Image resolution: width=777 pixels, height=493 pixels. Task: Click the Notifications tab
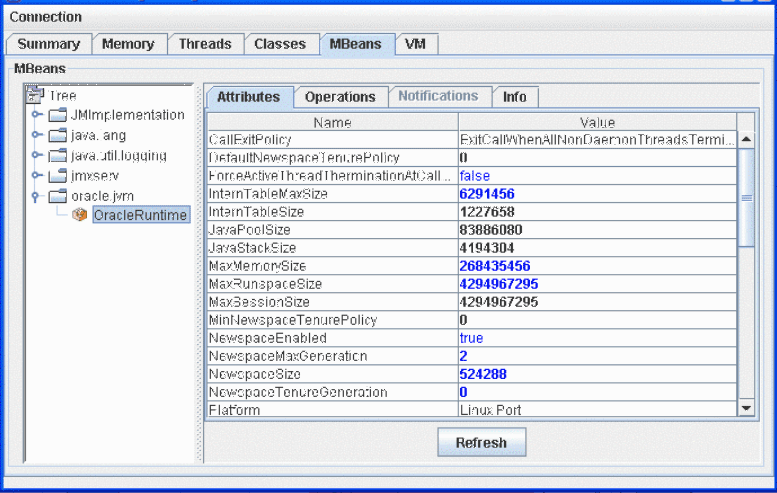pyautogui.click(x=439, y=96)
